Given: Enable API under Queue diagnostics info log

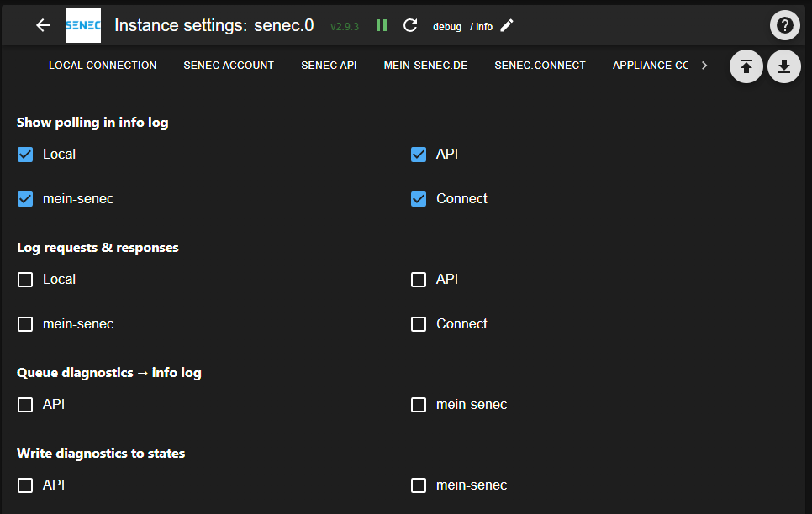Looking at the screenshot, I should 25,405.
